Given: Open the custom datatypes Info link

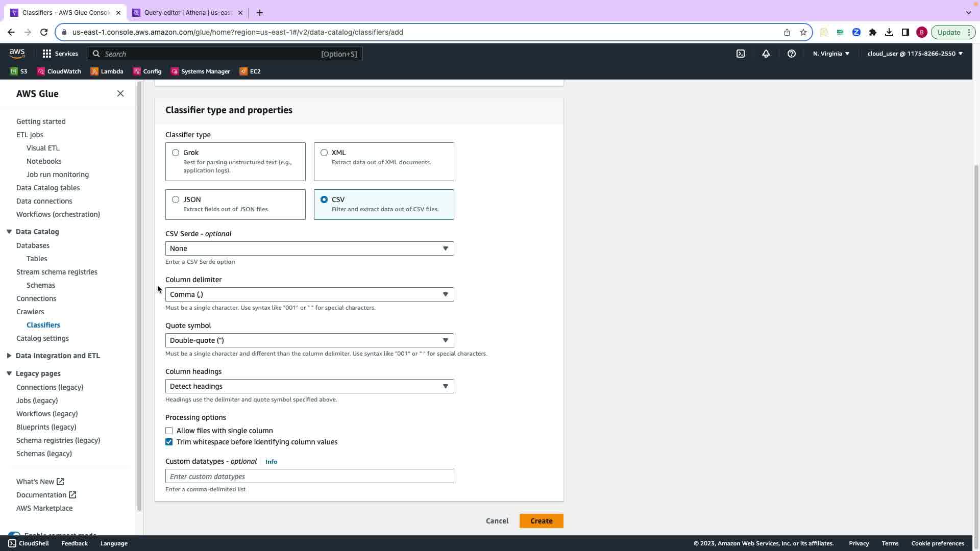Looking at the screenshot, I should click(271, 462).
